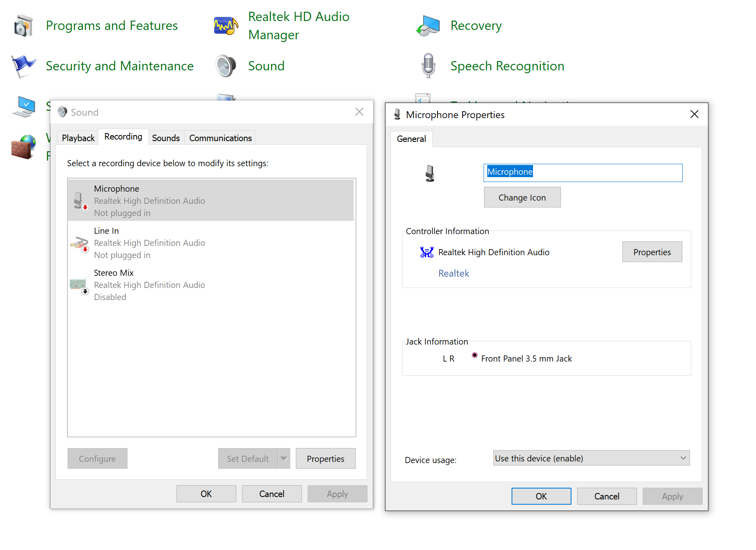Open the Device usage dropdown
This screenshot has width=756, height=550.
(x=591, y=458)
